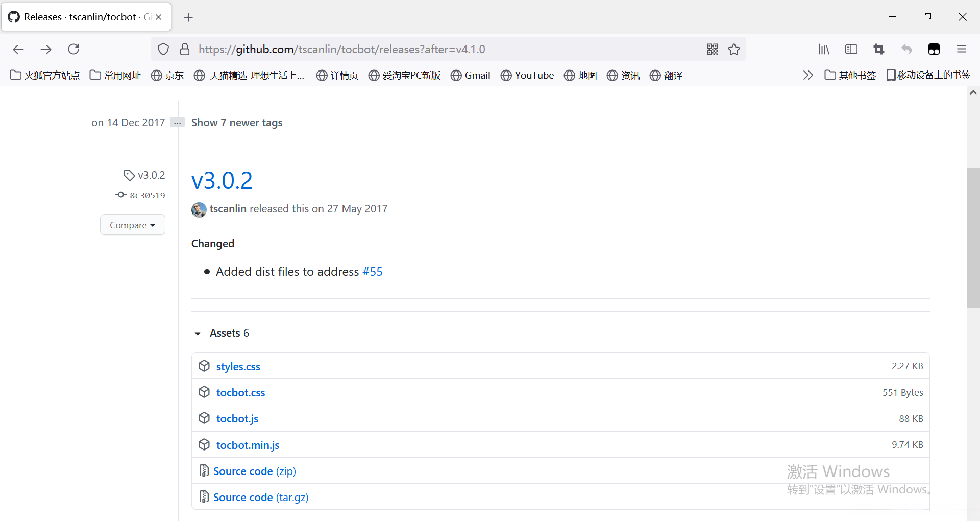This screenshot has width=980, height=521.
Task: Open the 火狐官方站点 bookmark folder
Action: coord(45,76)
